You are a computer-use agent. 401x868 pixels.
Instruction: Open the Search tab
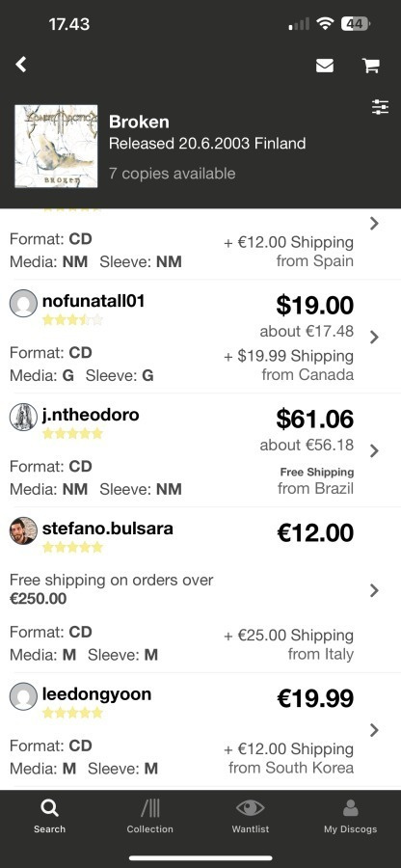click(49, 817)
